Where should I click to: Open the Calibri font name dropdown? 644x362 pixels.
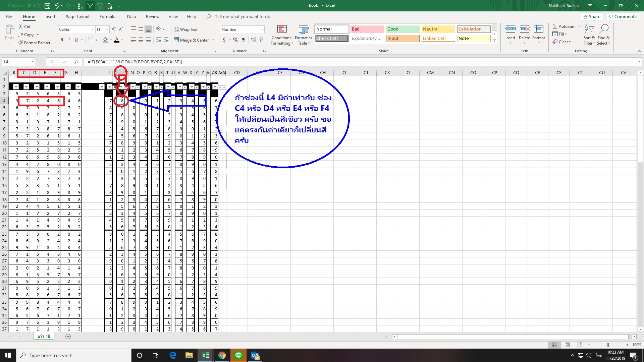tap(93, 29)
